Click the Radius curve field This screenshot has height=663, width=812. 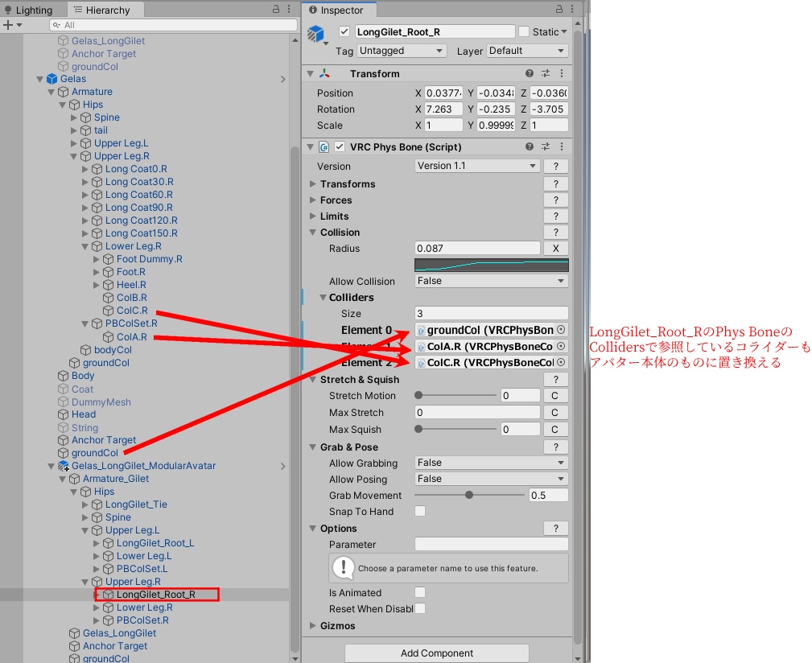click(492, 265)
